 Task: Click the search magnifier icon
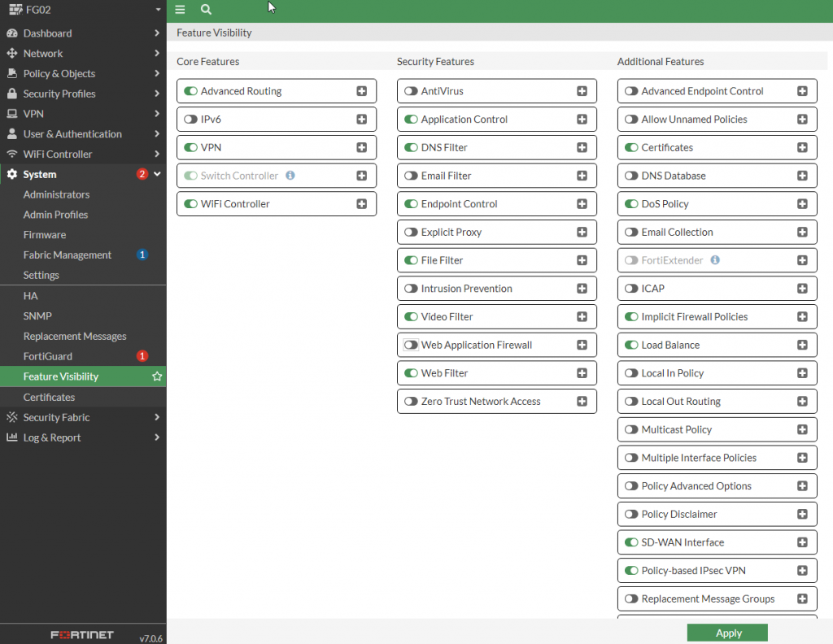[206, 10]
